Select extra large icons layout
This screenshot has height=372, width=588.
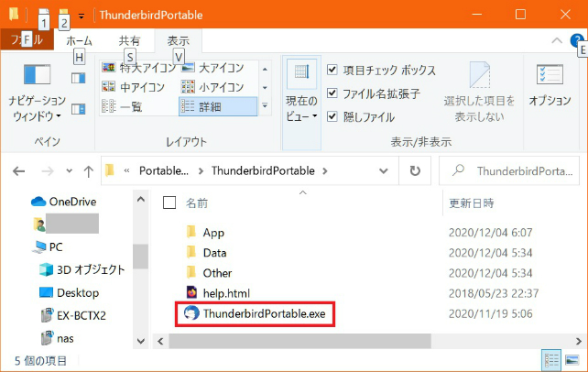pos(139,68)
